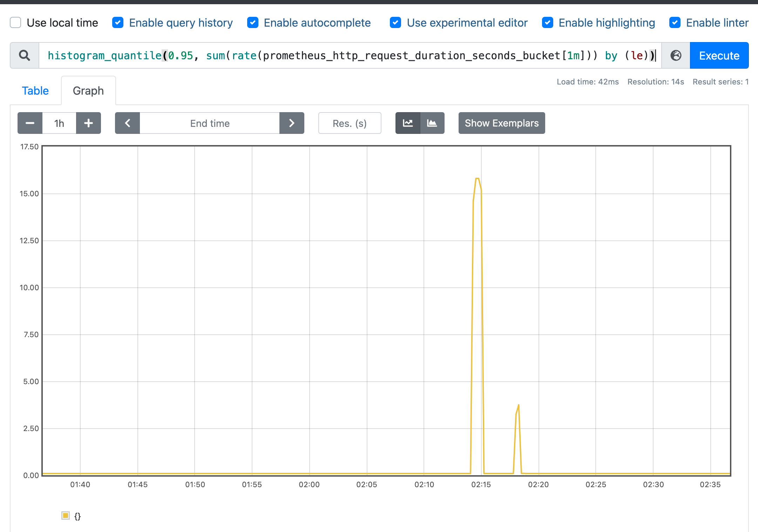This screenshot has width=758, height=532.
Task: Run the query with Execute button
Action: click(x=719, y=55)
